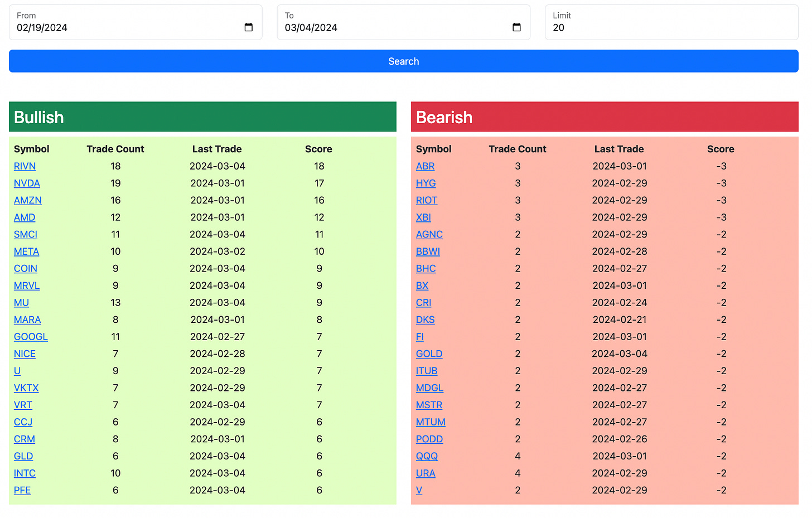Screen dimensions: 812x518
Task: Open the PFE symbol link
Action: coord(22,491)
